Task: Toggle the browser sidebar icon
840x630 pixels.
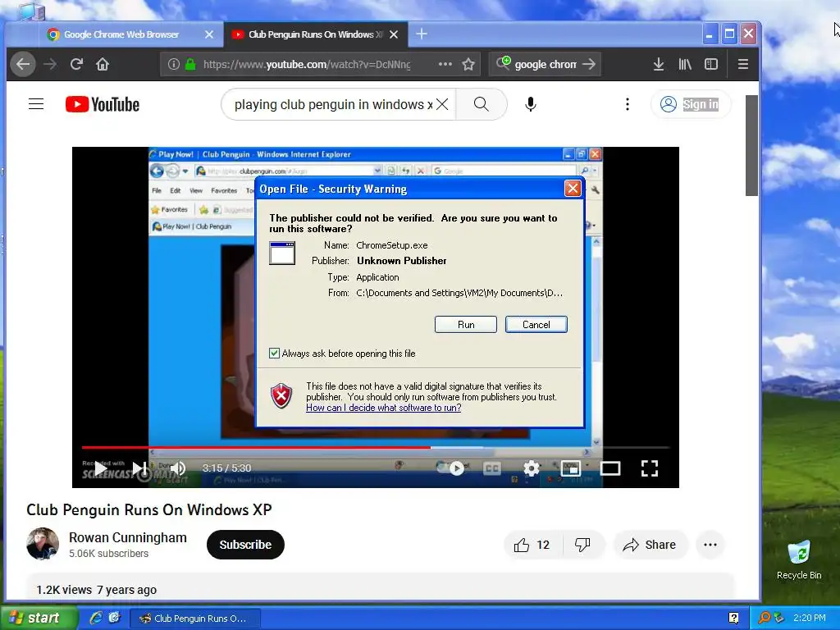Action: pos(711,64)
